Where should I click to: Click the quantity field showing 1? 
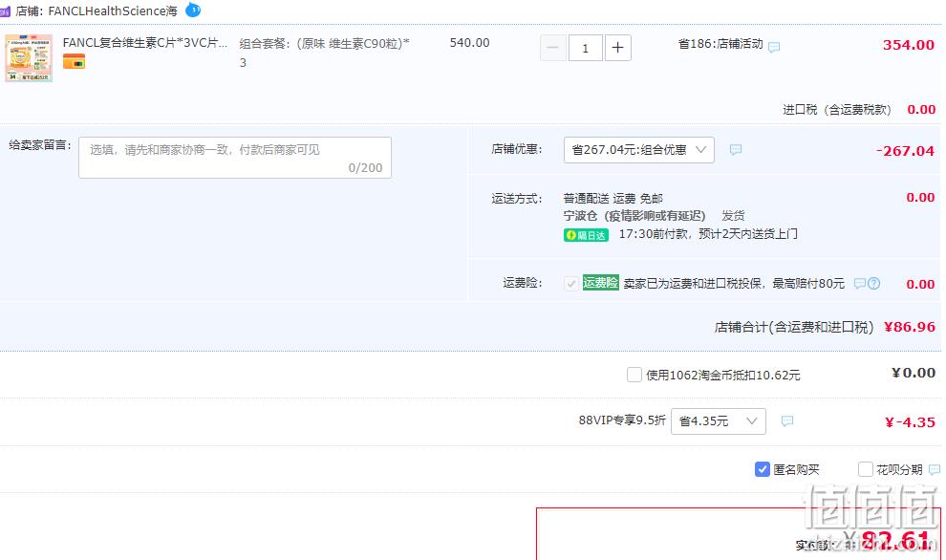[585, 48]
